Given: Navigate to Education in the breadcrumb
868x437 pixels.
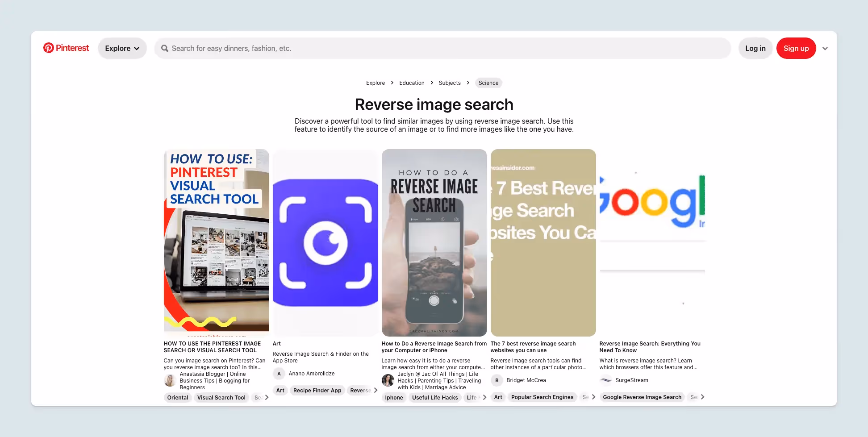Looking at the screenshot, I should click(411, 83).
